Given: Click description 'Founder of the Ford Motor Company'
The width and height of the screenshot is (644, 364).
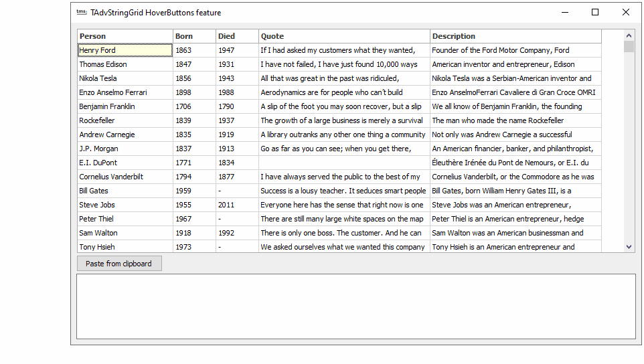Looking at the screenshot, I should 515,50.
